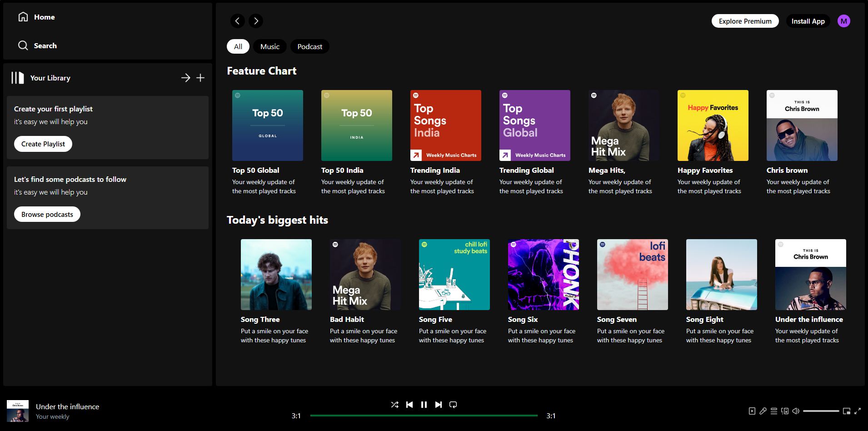Select the Music filter tab

pos(270,46)
